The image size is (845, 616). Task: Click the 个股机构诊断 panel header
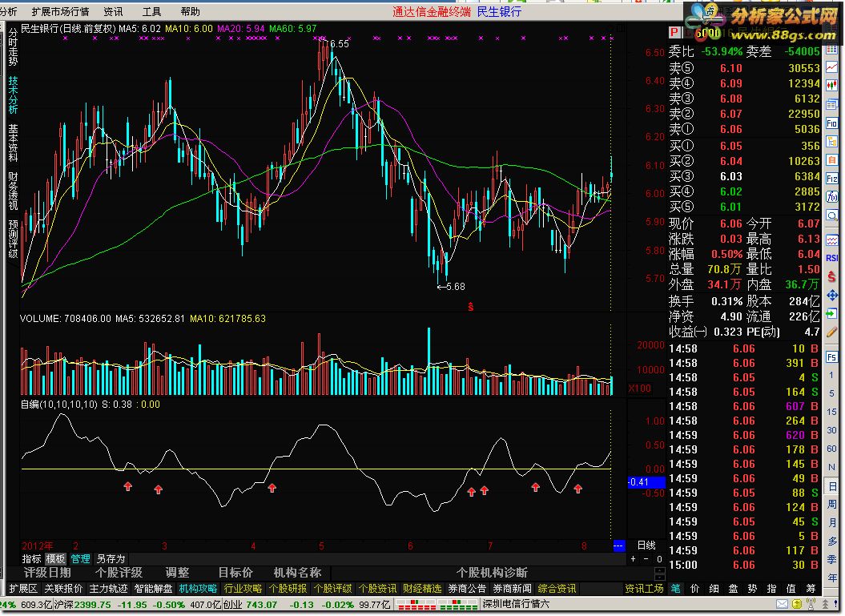click(492, 573)
